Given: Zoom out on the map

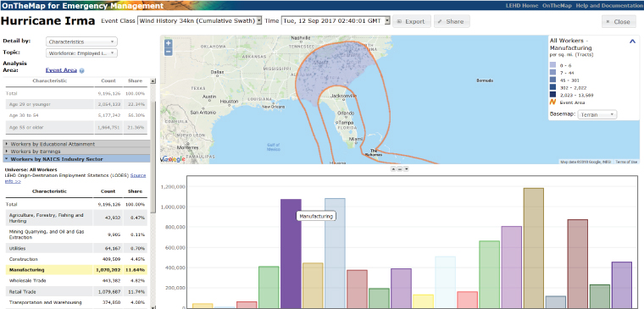Looking at the screenshot, I should coord(168,52).
